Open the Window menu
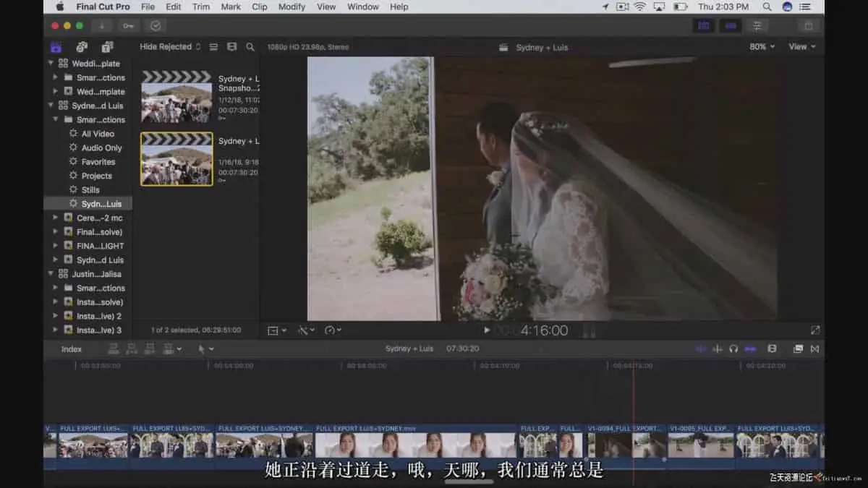The height and width of the screenshot is (488, 868). 363,7
